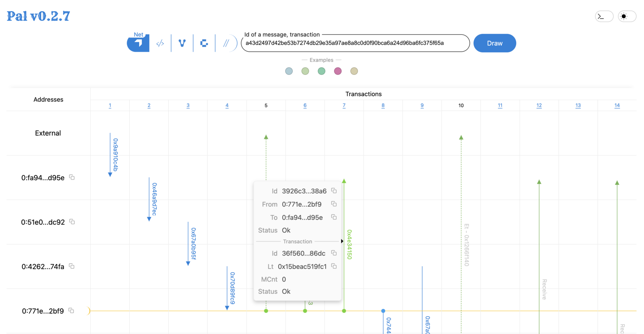The height and width of the screenshot is (334, 644).
Task: Copy address 0:771e...2bf9 in Addresses column
Action: click(x=71, y=311)
